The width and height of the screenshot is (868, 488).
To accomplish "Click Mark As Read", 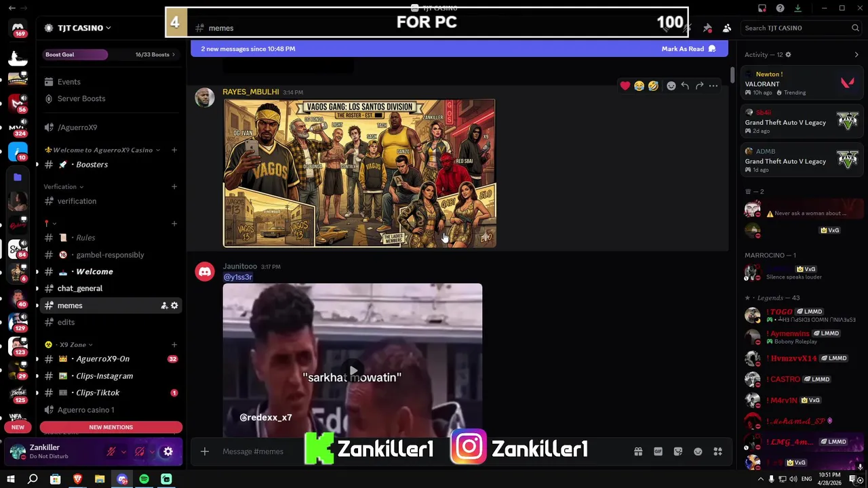I will 688,49.
